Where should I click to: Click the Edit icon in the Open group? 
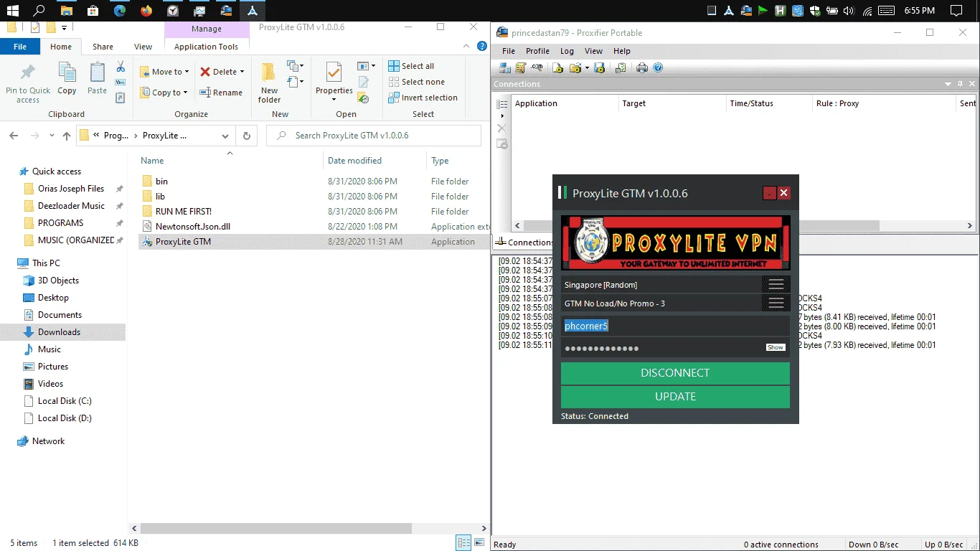coord(364,82)
